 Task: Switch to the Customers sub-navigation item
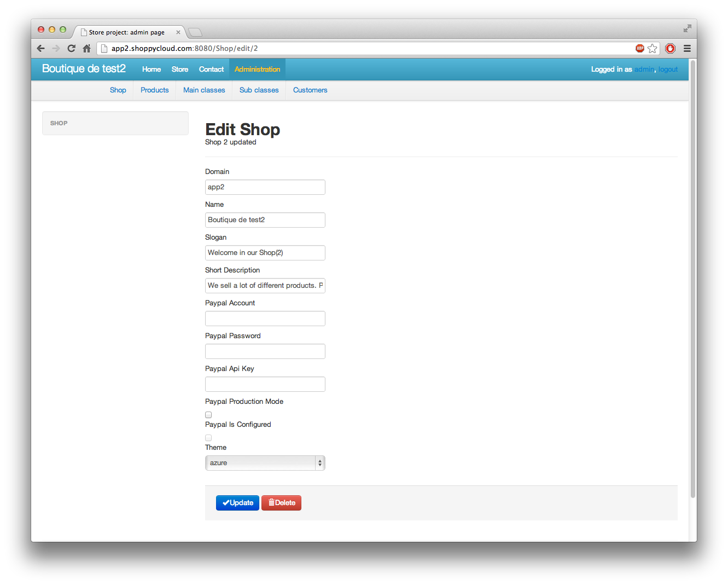pyautogui.click(x=310, y=90)
